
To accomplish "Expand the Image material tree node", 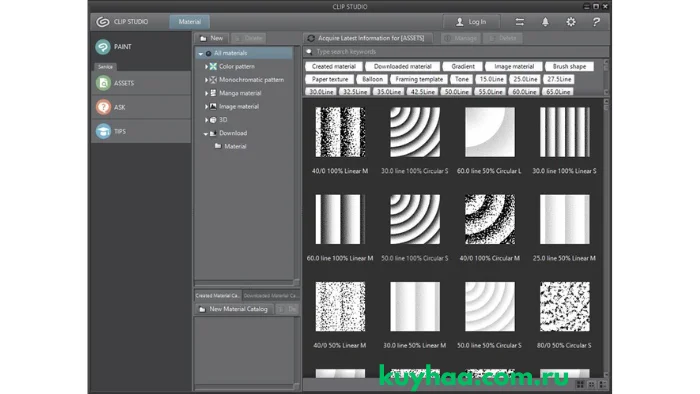I will click(x=206, y=107).
